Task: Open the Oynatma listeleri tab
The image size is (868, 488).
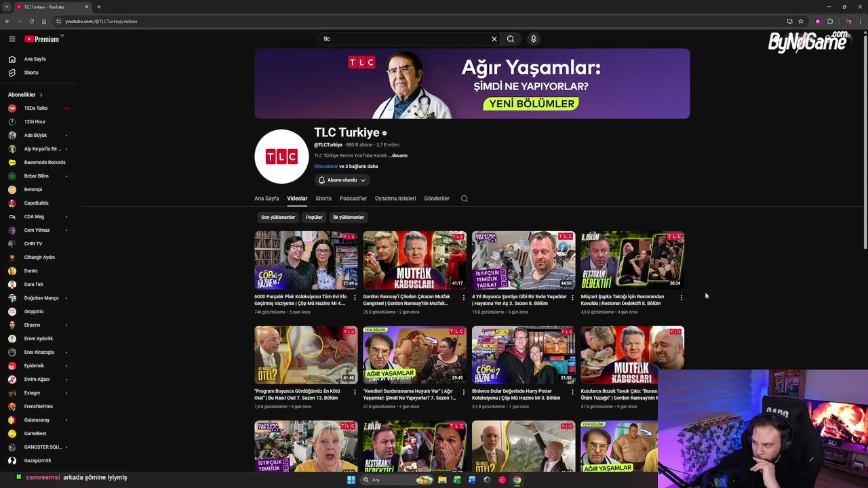Action: tap(395, 199)
